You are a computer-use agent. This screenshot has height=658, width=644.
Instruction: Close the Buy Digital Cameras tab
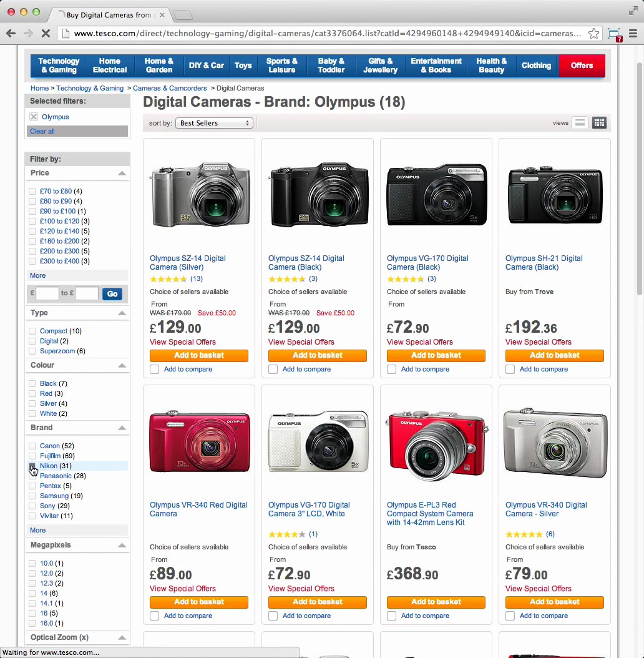point(162,15)
